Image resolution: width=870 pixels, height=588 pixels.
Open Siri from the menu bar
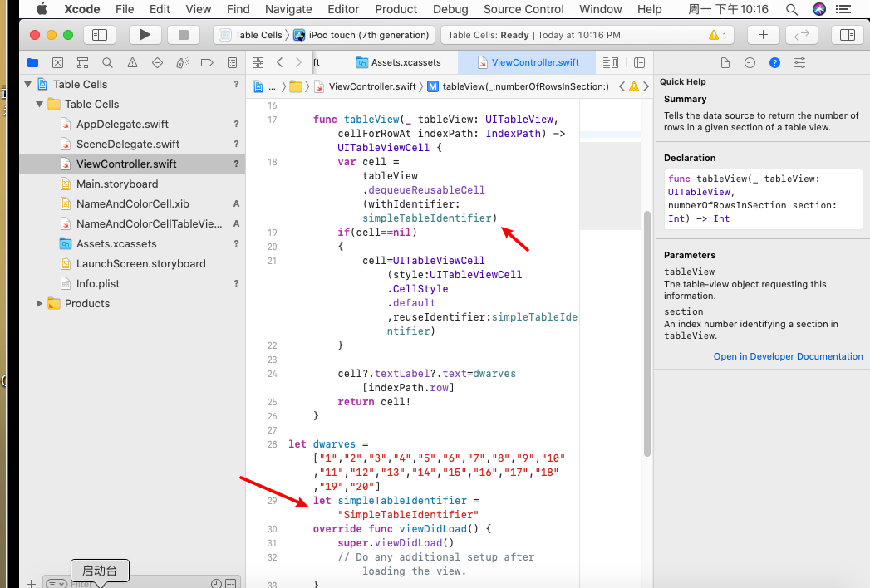point(819,9)
